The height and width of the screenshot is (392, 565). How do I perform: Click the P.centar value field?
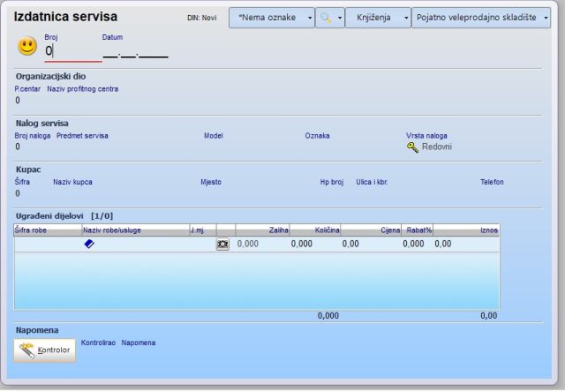click(18, 101)
